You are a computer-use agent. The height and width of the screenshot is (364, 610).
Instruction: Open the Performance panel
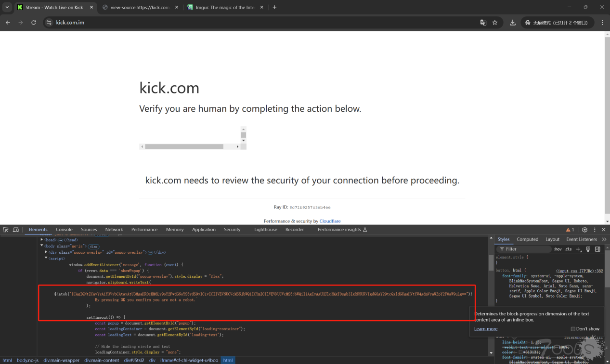[144, 230]
